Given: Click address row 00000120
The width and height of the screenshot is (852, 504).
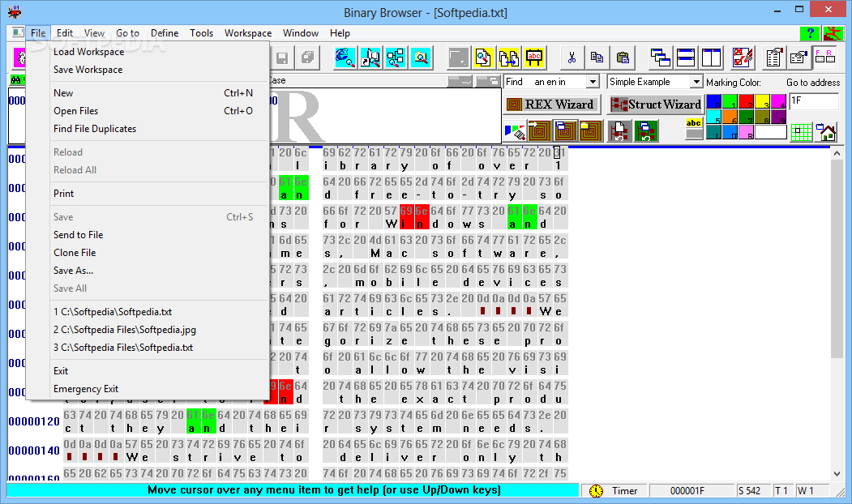Looking at the screenshot, I should (x=34, y=421).
